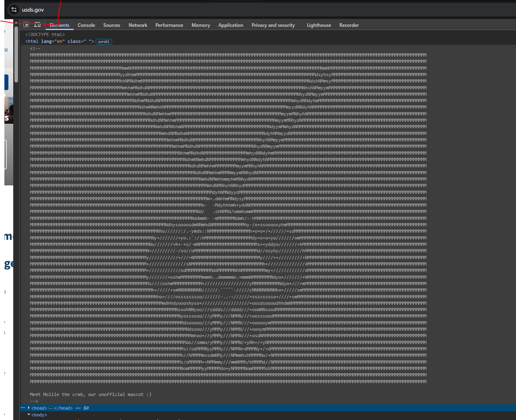Open the Performance tab
The width and height of the screenshot is (516, 420).
click(x=169, y=25)
